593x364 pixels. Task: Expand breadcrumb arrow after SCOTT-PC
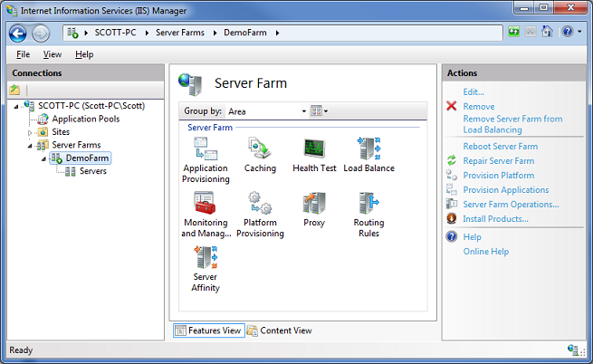(147, 33)
